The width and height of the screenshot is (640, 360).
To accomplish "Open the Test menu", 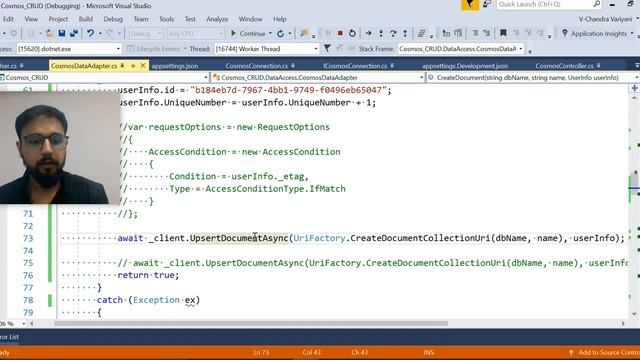I will pyautogui.click(x=190, y=19).
